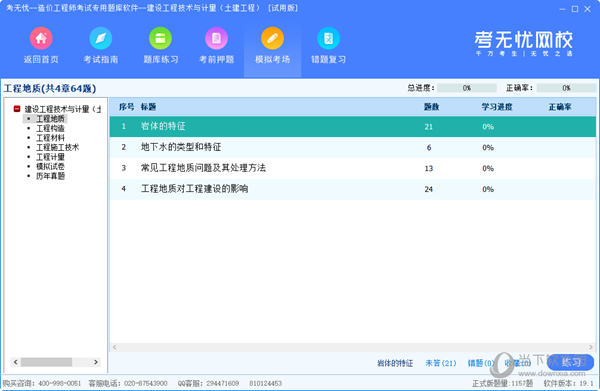This screenshot has width=600, height=391.
Task: Select row 岩体的特征
Action: (x=352, y=127)
